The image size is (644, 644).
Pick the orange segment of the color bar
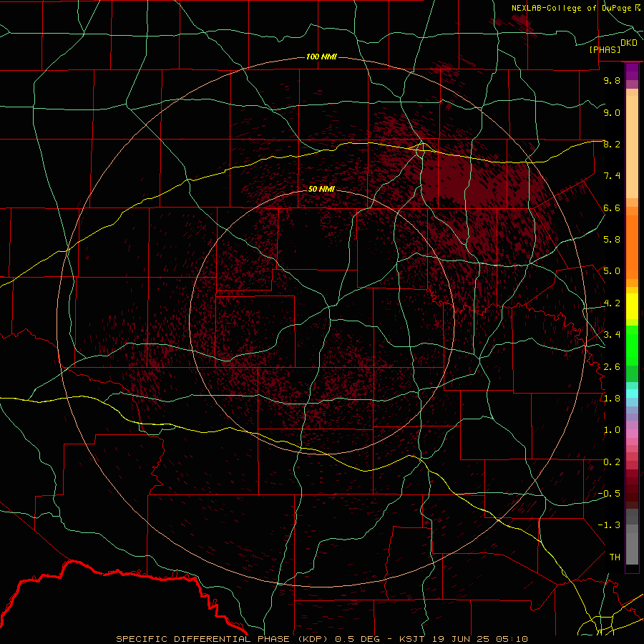[x=632, y=248]
